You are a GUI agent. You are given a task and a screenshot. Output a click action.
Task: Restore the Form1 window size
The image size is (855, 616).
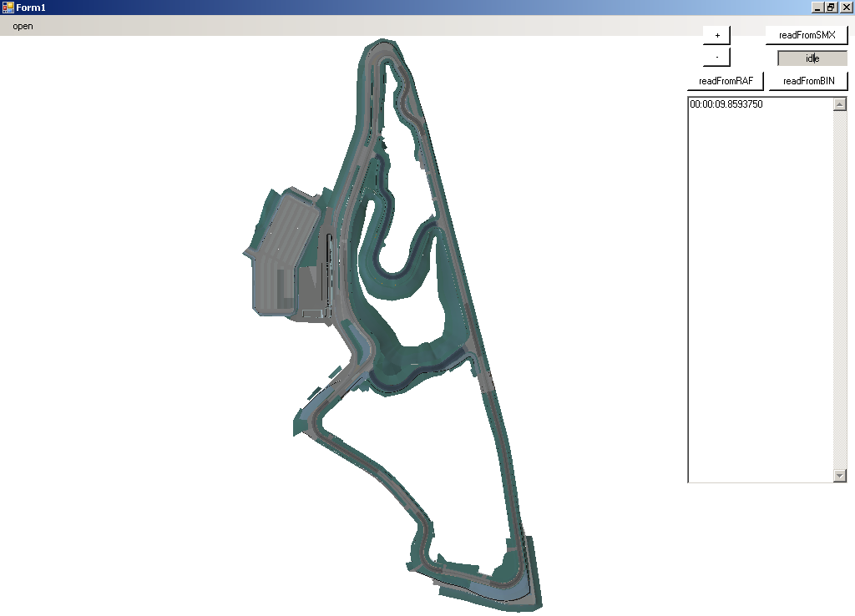tap(831, 7)
